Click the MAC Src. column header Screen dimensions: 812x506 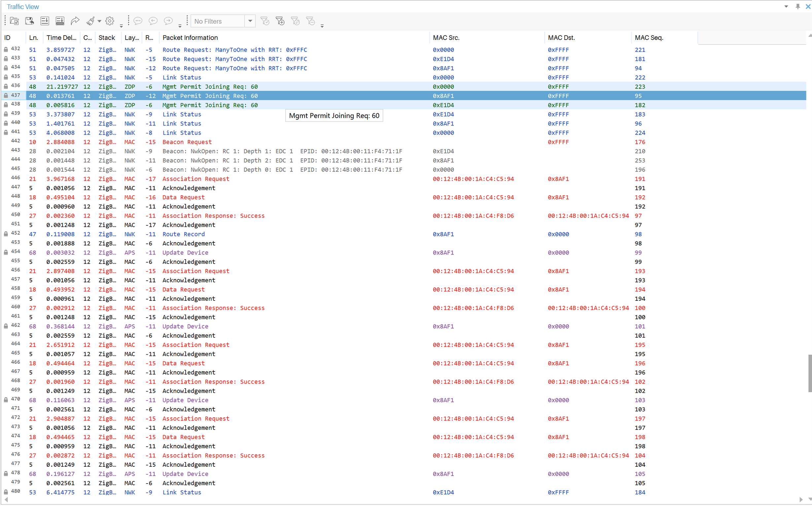(487, 38)
